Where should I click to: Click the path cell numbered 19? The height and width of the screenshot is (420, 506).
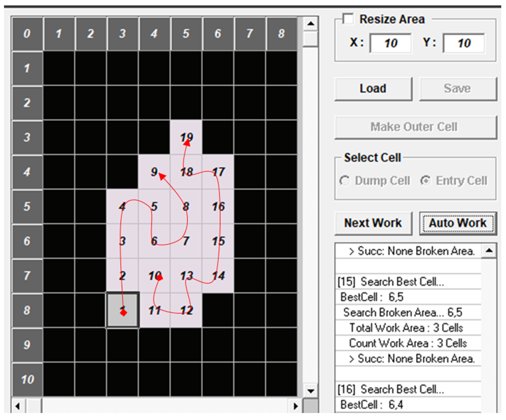pos(186,137)
